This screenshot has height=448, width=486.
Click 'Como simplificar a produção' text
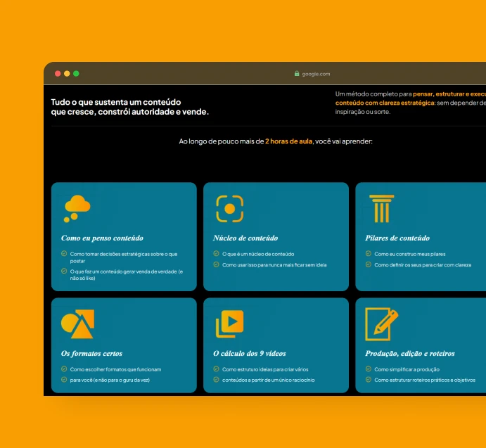pyautogui.click(x=407, y=369)
